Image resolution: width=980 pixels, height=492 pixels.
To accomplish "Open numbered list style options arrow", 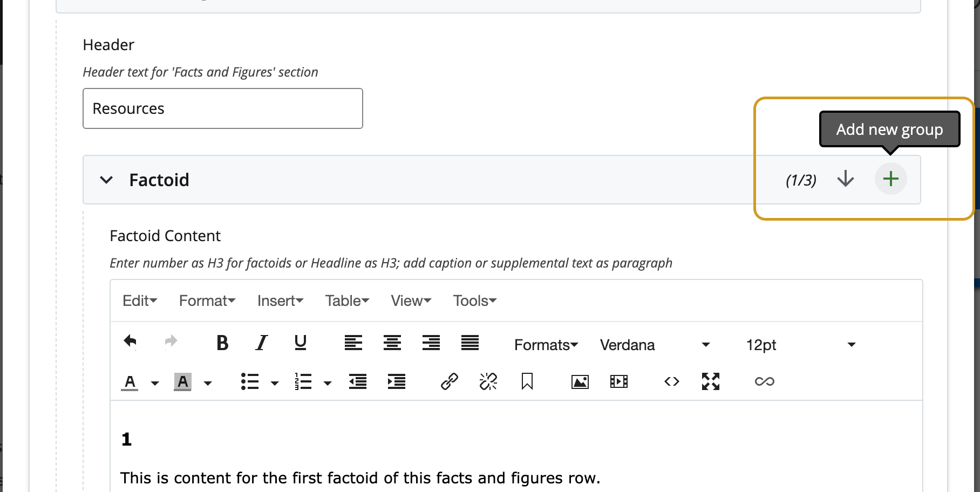I will (x=328, y=383).
